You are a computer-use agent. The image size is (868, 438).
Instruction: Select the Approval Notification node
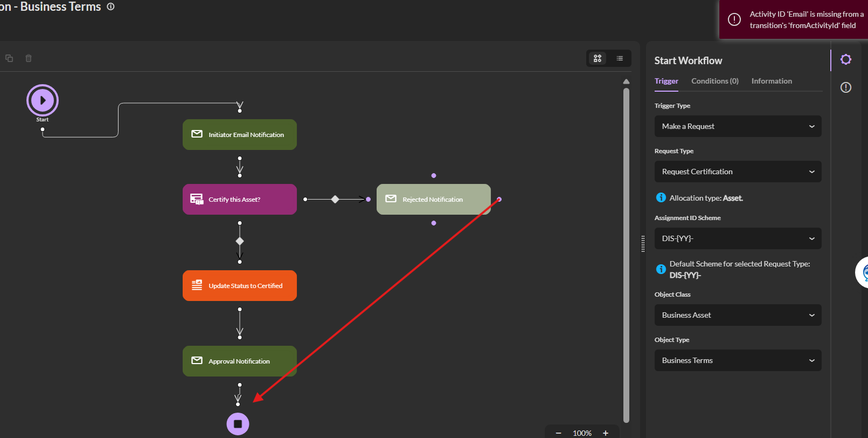point(240,361)
